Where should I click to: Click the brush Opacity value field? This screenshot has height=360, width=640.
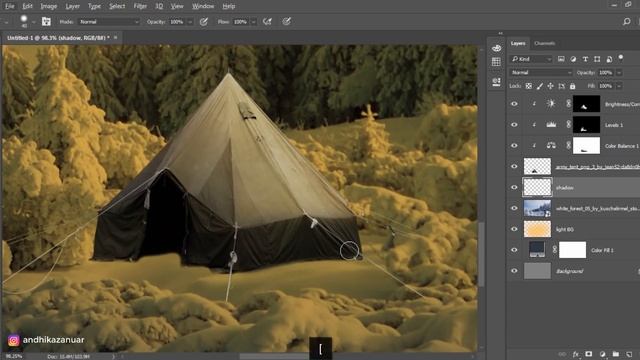point(178,22)
